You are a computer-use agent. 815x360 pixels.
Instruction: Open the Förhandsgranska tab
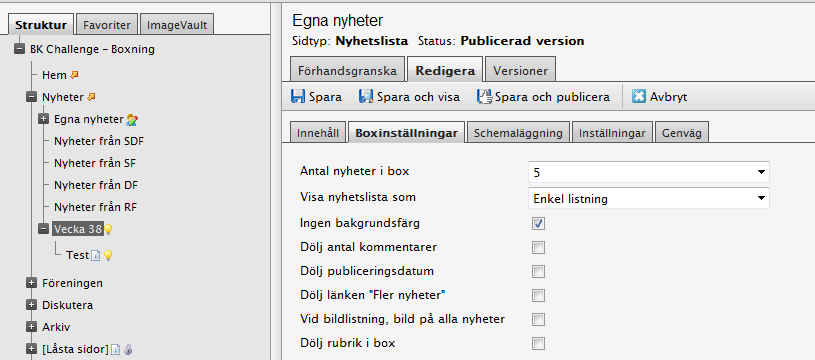[347, 71]
